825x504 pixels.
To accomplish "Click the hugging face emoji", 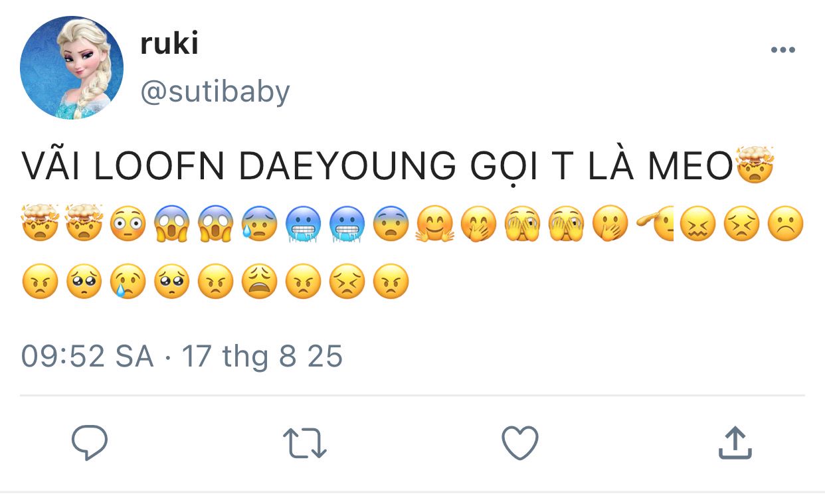I will click(x=435, y=224).
